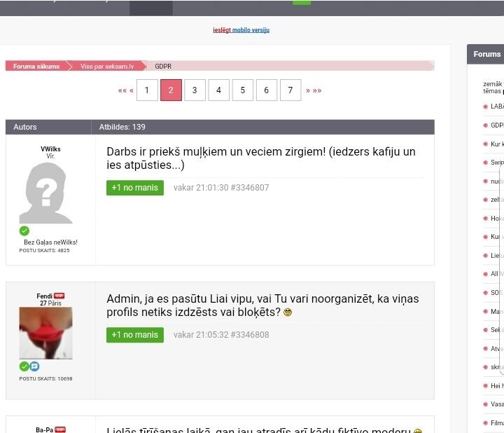Click blue chat icon under Fendi avatar
Image resolution: width=504 pixels, height=433 pixels.
34,366
